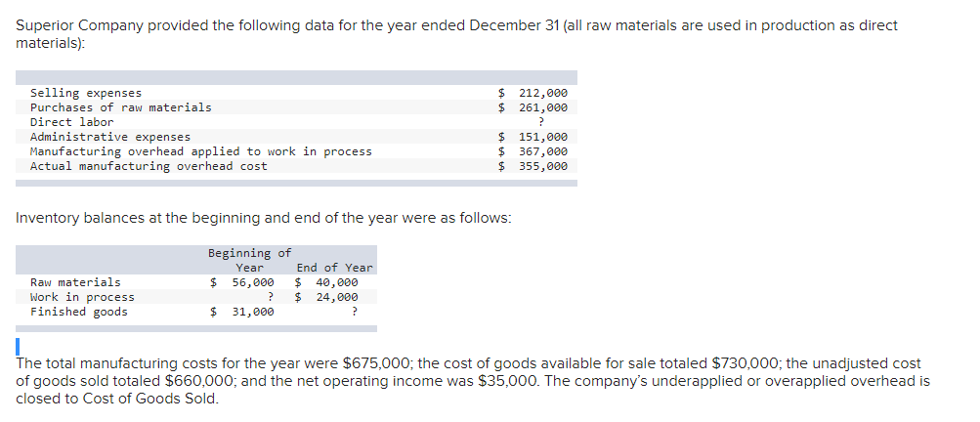Click the blue text cursor above the final paragraph
The width and height of the screenshot is (980, 422).
[20, 347]
